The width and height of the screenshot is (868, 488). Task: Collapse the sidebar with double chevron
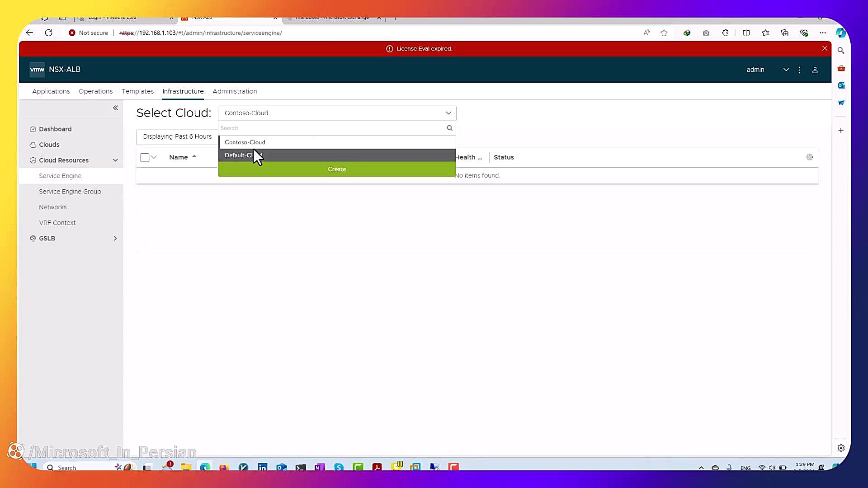(115, 108)
